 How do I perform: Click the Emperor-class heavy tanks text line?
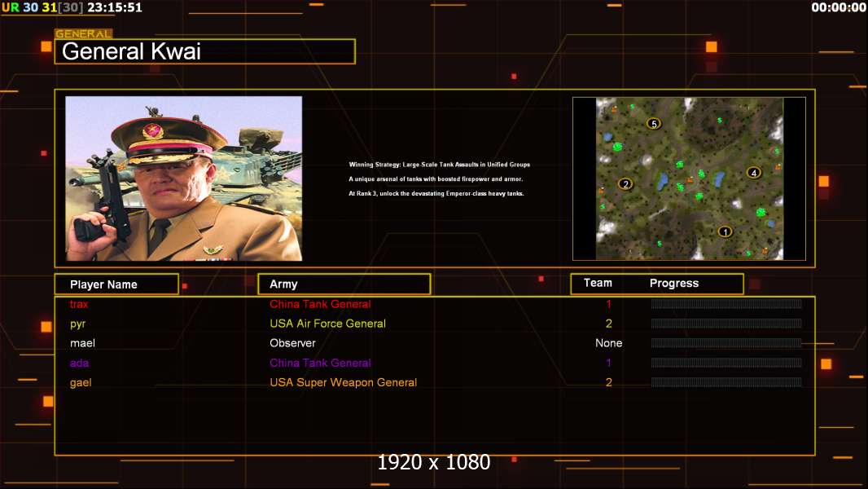(436, 193)
